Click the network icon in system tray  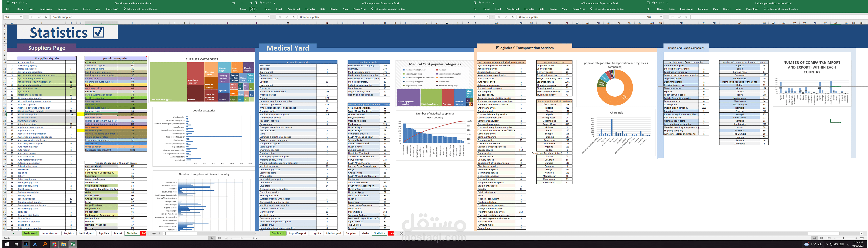[x=831, y=244]
